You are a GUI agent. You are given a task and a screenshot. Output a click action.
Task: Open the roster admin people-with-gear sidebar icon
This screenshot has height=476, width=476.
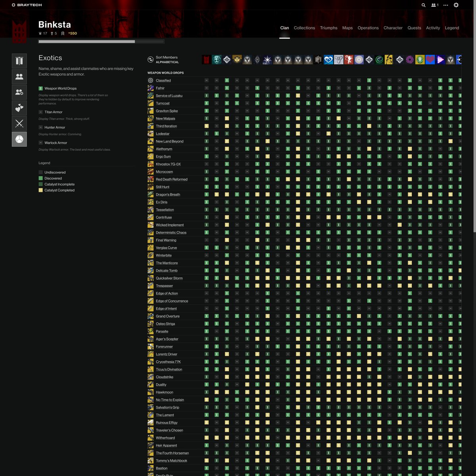coord(19,92)
